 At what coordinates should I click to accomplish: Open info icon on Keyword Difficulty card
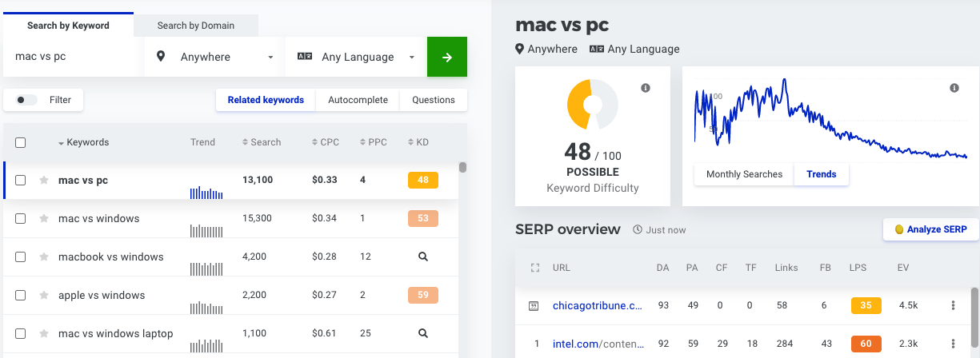click(x=646, y=88)
